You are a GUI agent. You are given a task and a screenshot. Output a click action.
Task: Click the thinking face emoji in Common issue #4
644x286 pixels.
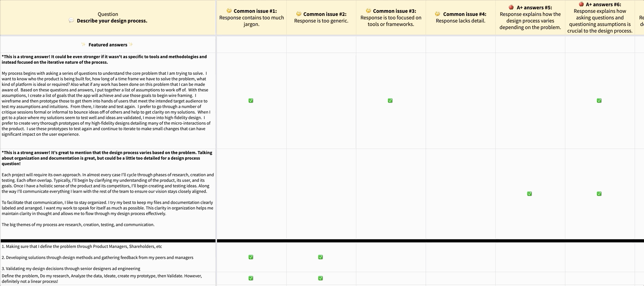(438, 14)
